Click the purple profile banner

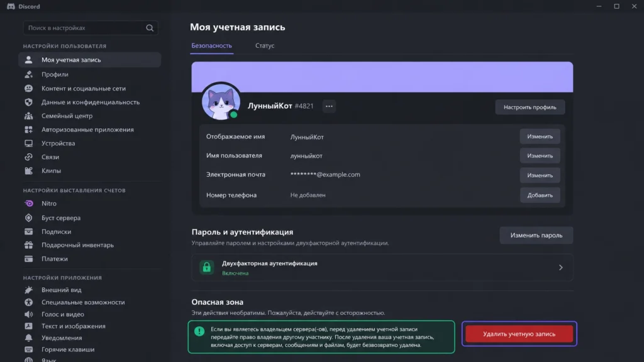382,77
